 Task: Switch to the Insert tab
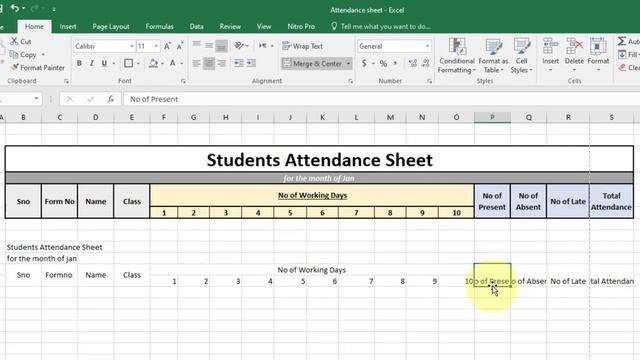point(68,27)
